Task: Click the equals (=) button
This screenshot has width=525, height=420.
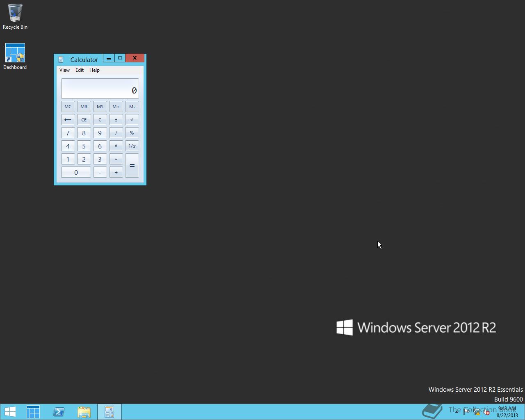Action: coord(132,166)
